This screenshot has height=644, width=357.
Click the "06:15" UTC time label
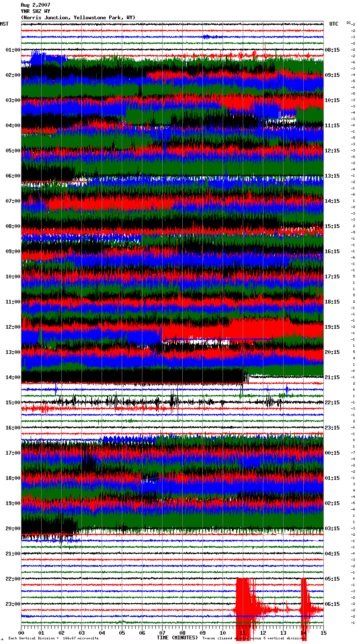332,604
